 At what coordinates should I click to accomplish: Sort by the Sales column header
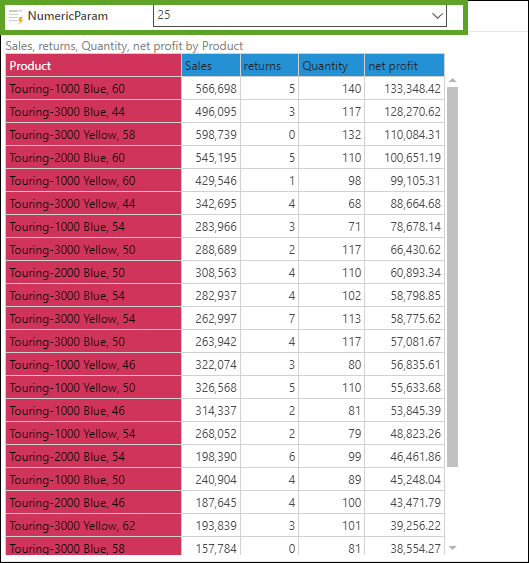click(x=211, y=65)
